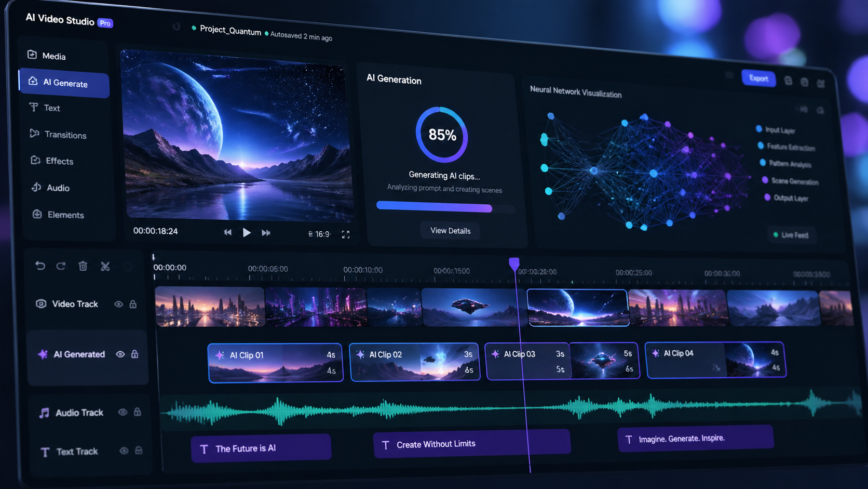Select the AI Clip 02 clip

pyautogui.click(x=415, y=362)
